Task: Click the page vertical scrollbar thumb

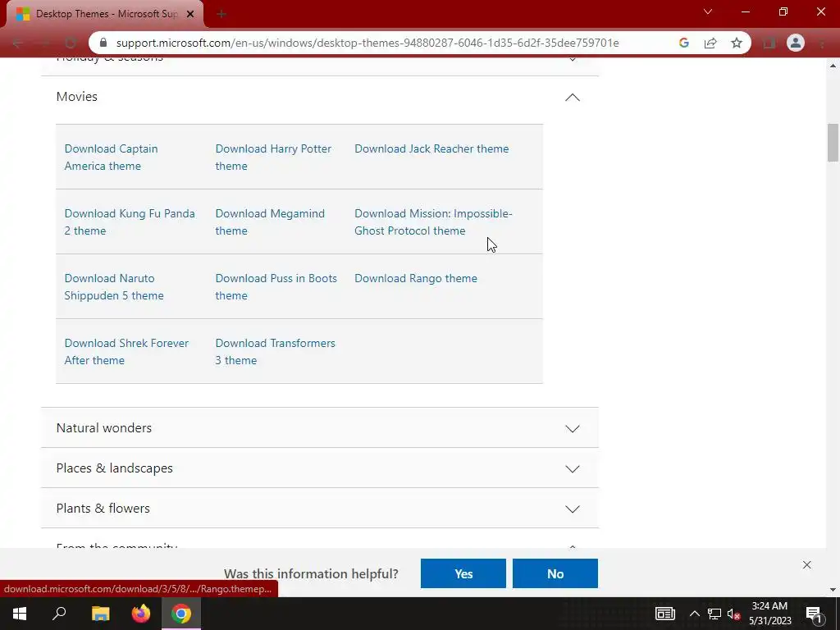Action: [833, 143]
